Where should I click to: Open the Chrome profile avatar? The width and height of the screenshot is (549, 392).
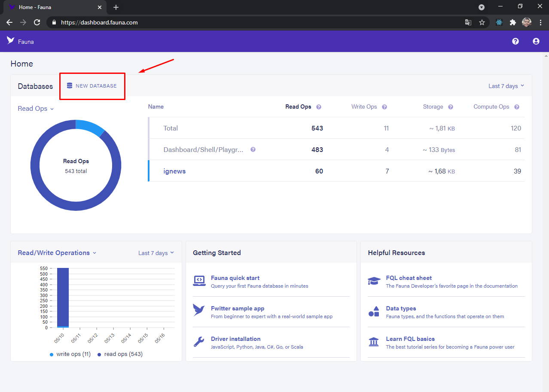point(527,22)
